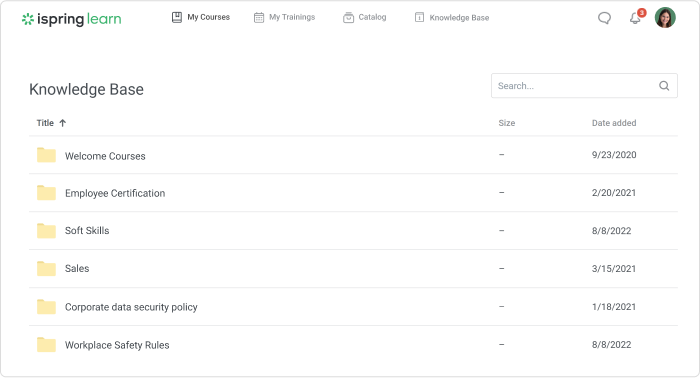Open the user profile avatar
Viewport: 700px width, 378px height.
[665, 17]
